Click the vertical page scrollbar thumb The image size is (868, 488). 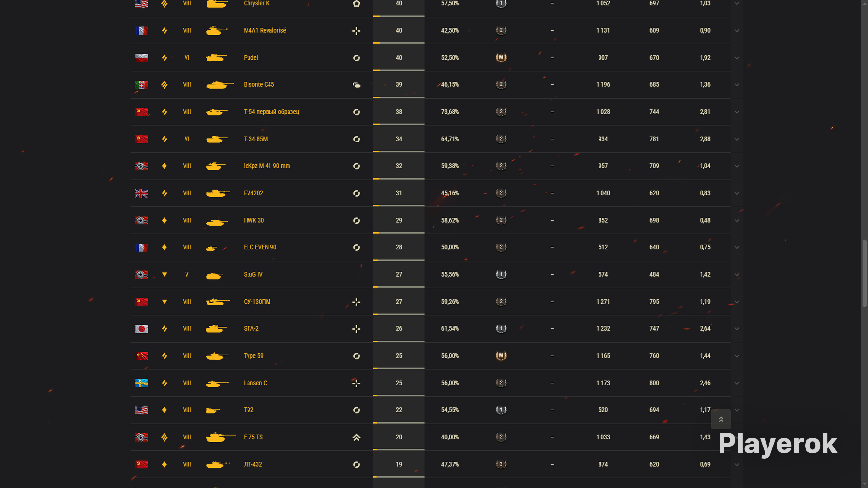864,273
